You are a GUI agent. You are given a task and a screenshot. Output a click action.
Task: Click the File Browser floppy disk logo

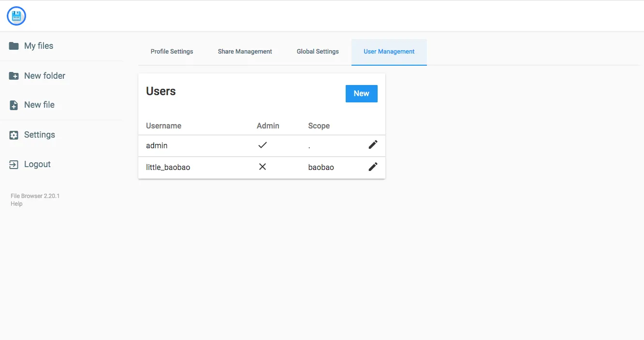(x=16, y=16)
